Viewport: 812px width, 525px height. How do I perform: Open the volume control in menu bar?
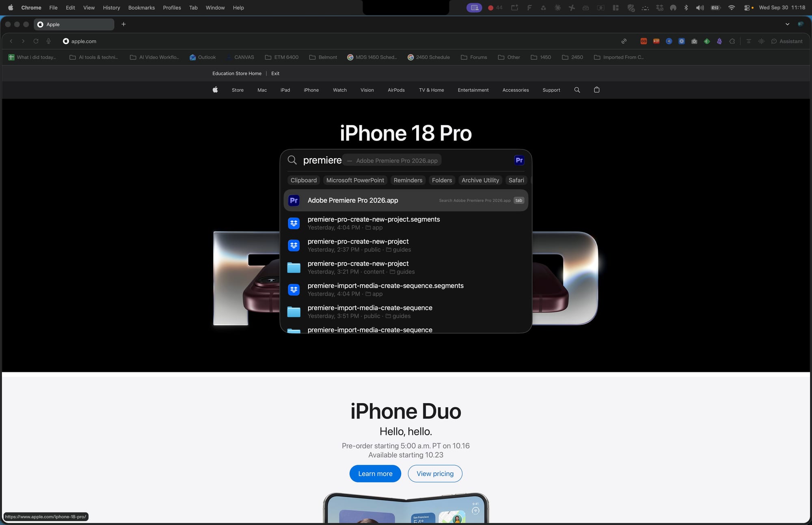700,7
